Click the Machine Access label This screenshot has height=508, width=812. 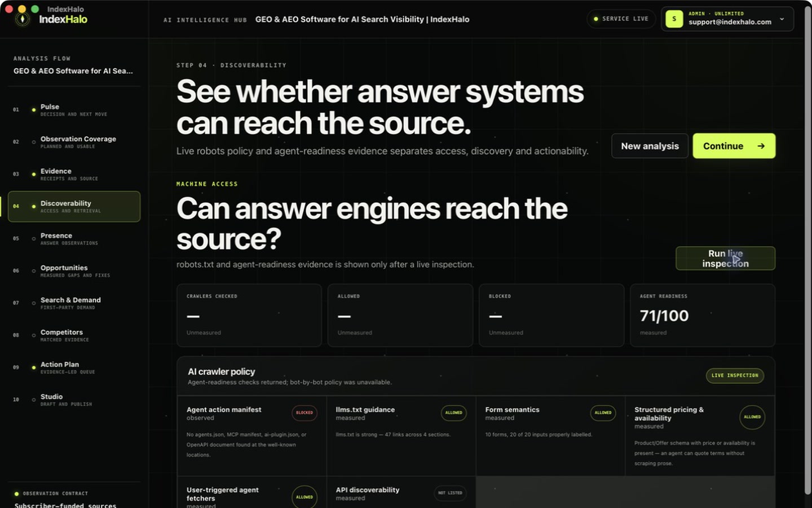pyautogui.click(x=207, y=184)
